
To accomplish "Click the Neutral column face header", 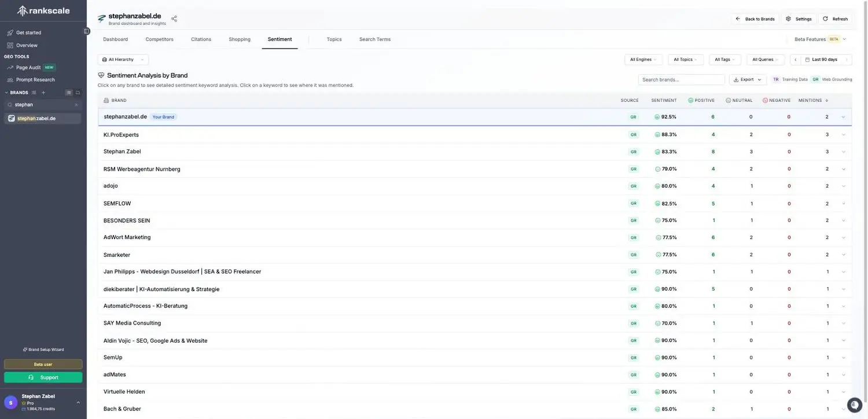I will (x=728, y=101).
